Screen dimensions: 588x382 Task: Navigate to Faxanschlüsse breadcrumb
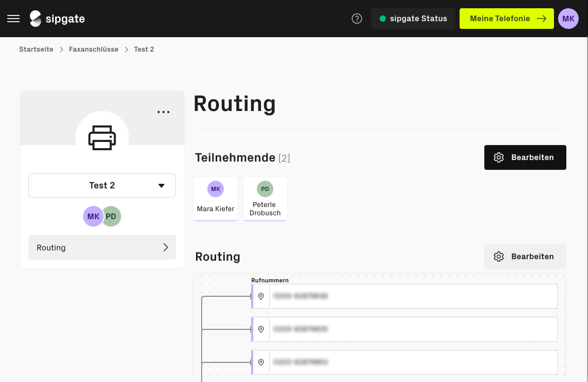coord(93,50)
